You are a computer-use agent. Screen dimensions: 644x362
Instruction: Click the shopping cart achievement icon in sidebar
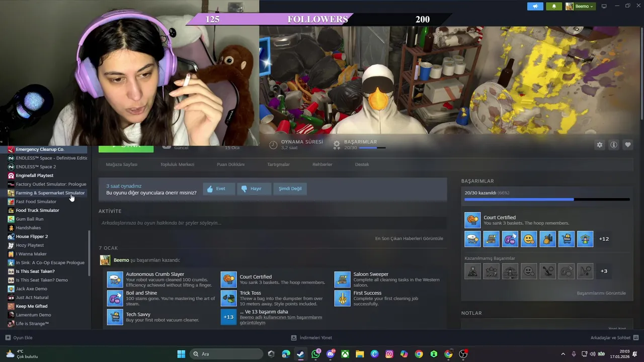567,239
